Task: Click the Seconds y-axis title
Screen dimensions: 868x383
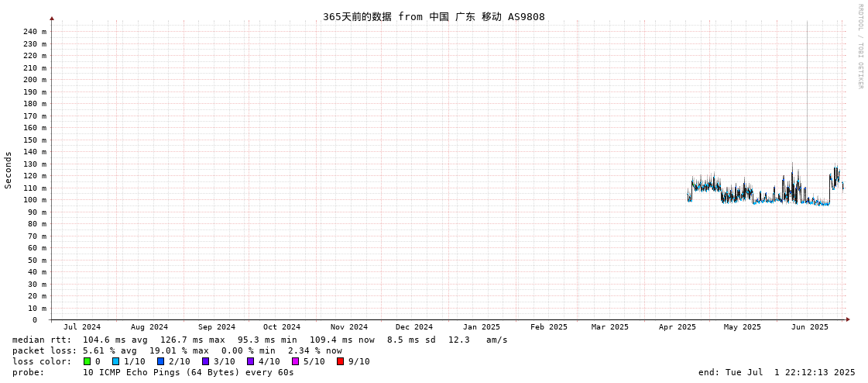Action: (x=9, y=170)
